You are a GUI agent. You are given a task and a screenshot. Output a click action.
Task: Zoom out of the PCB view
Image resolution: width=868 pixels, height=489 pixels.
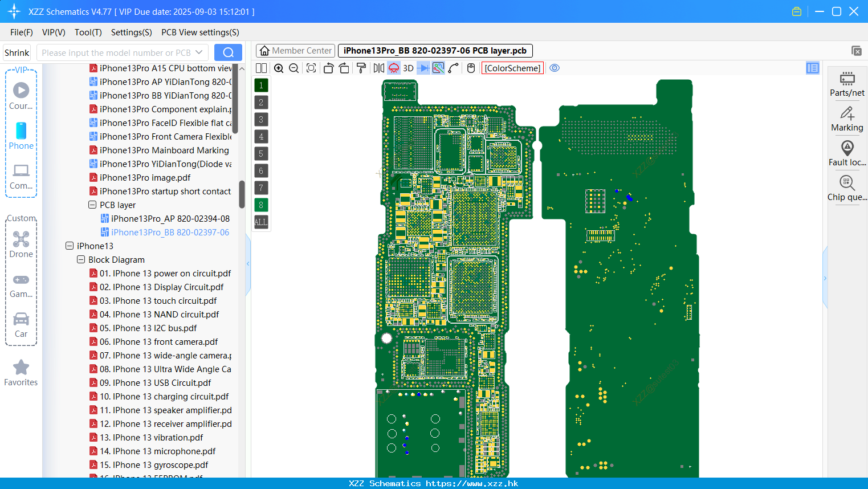[x=294, y=68]
